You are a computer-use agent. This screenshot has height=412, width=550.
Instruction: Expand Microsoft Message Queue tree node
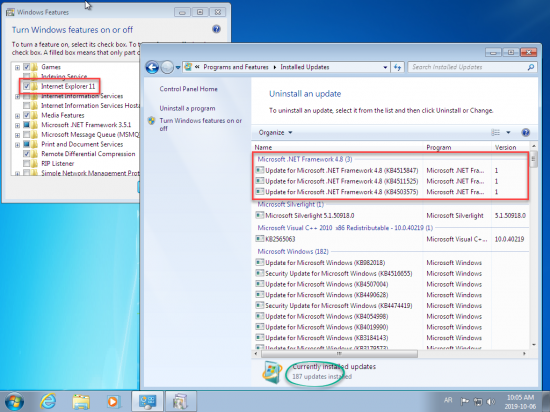[x=17, y=135]
